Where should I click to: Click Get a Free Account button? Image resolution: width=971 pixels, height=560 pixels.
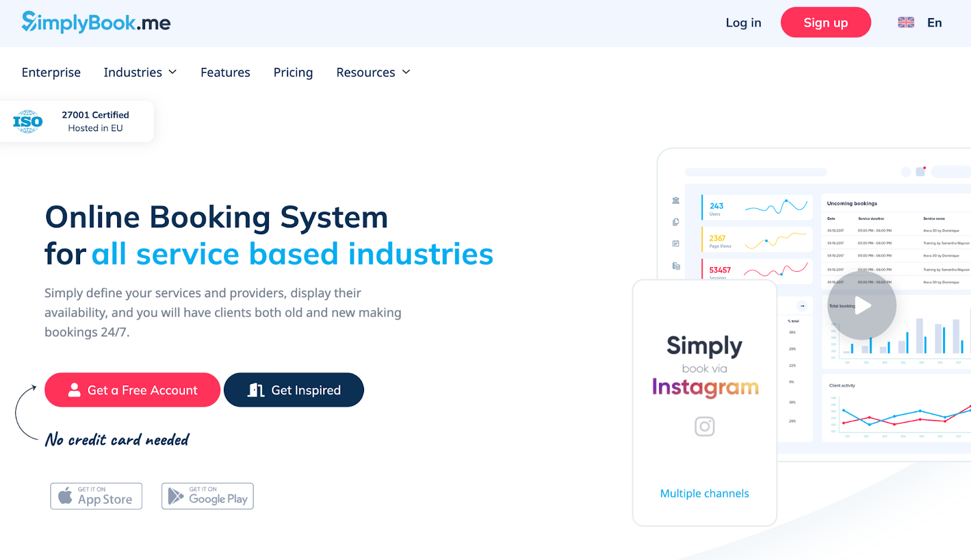click(132, 390)
